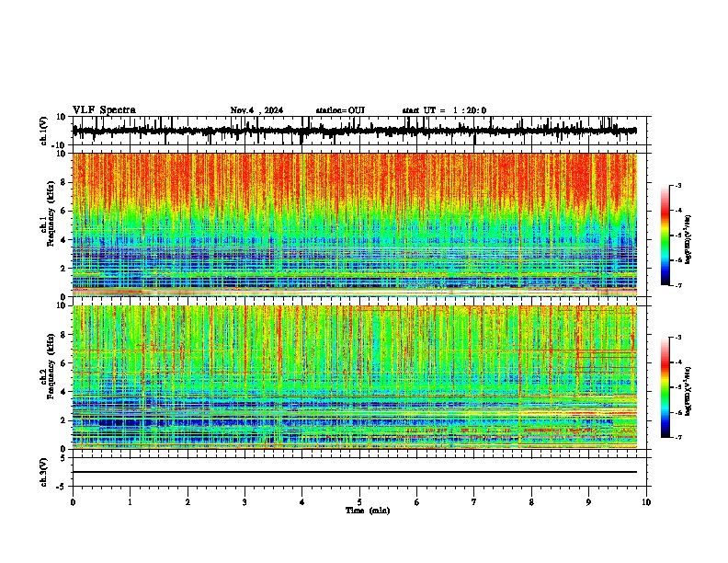Click the "ch.1(V)" waveform axis label
Image resolution: width=728 pixels, height=563 pixels.
point(44,131)
